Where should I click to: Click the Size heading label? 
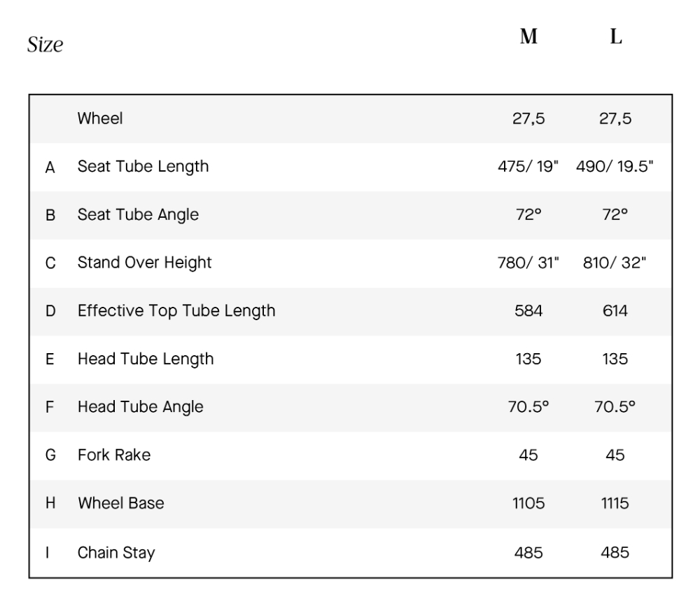click(x=45, y=46)
